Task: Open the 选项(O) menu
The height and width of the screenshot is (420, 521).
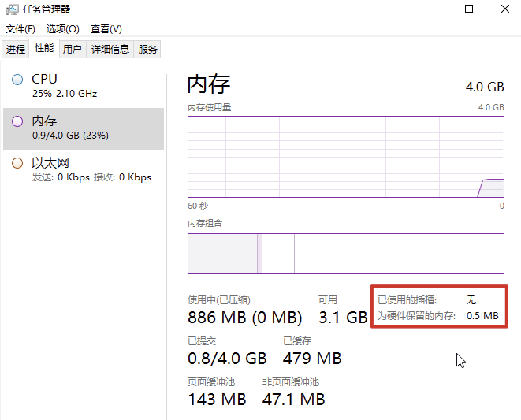Action: click(62, 29)
